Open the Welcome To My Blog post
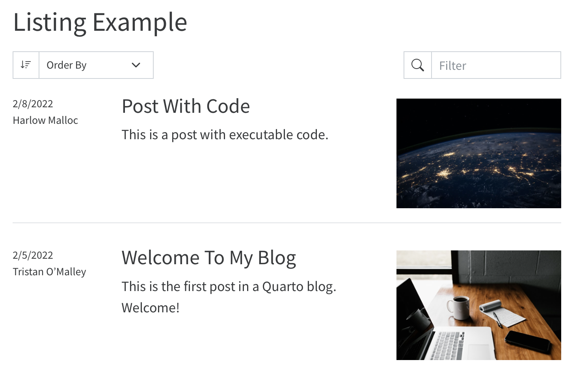The width and height of the screenshot is (588, 392). pos(209,258)
